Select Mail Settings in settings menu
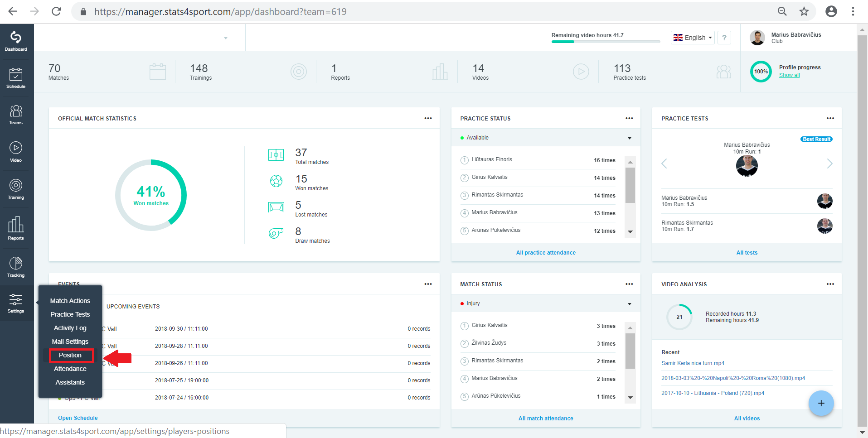Screen dimensions: 868x438 [70, 342]
